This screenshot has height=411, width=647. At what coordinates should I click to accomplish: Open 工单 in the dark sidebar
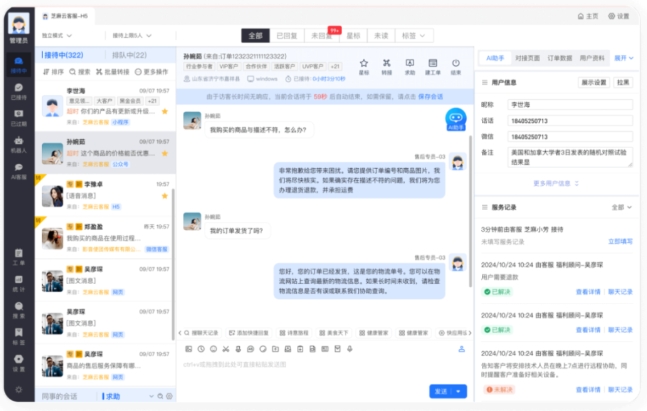point(19,257)
